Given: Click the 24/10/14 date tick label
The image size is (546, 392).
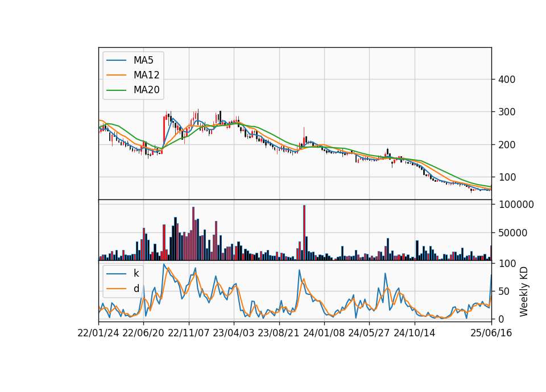Looking at the screenshot, I should click(x=415, y=333).
